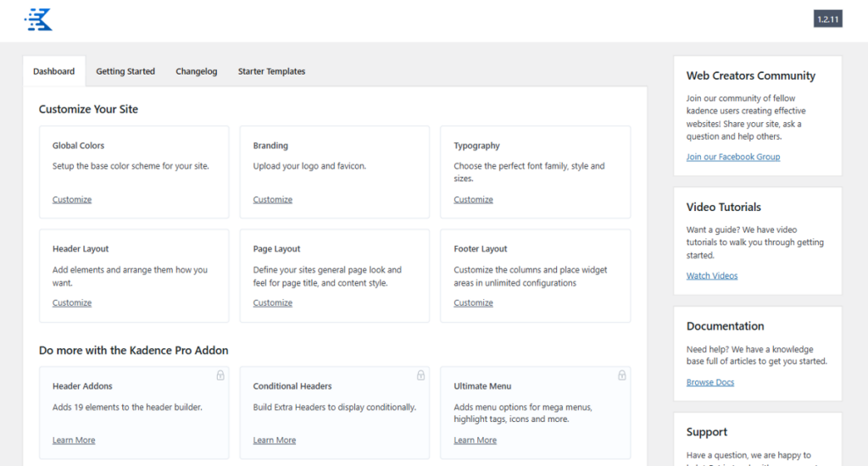The image size is (868, 466).
Task: Click the Header Addons card title
Action: (x=82, y=386)
